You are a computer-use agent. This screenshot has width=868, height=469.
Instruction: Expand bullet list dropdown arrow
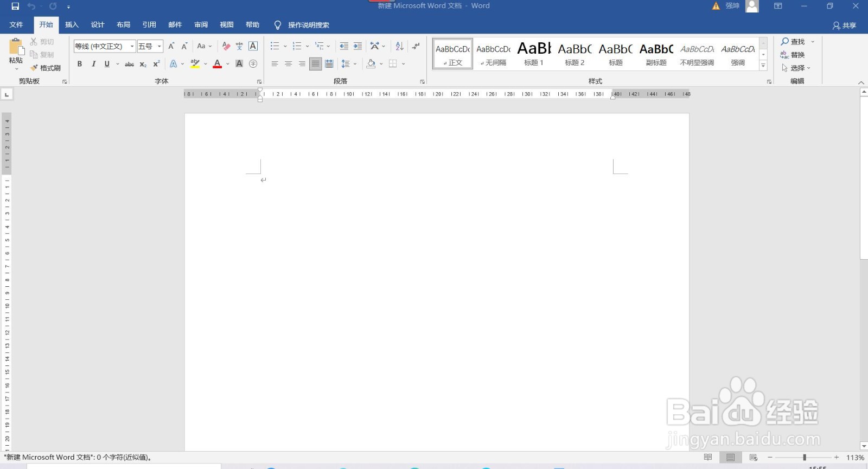285,47
